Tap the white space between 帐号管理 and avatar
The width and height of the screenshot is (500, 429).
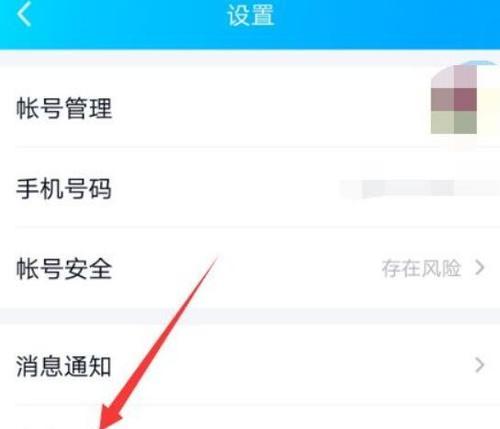pyautogui.click(x=270, y=107)
